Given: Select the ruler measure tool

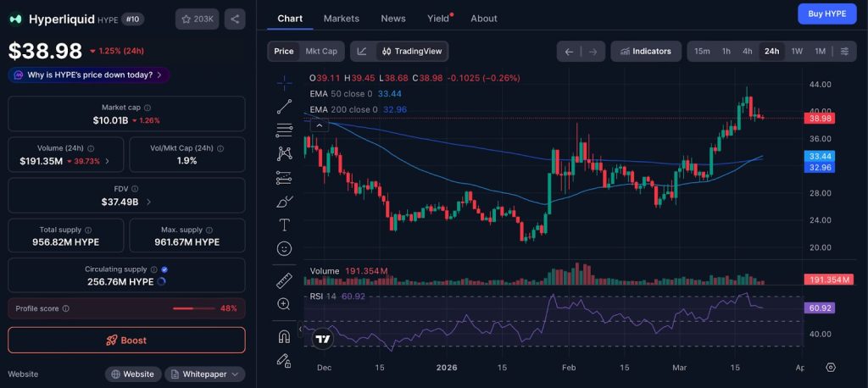Looking at the screenshot, I should 285,280.
